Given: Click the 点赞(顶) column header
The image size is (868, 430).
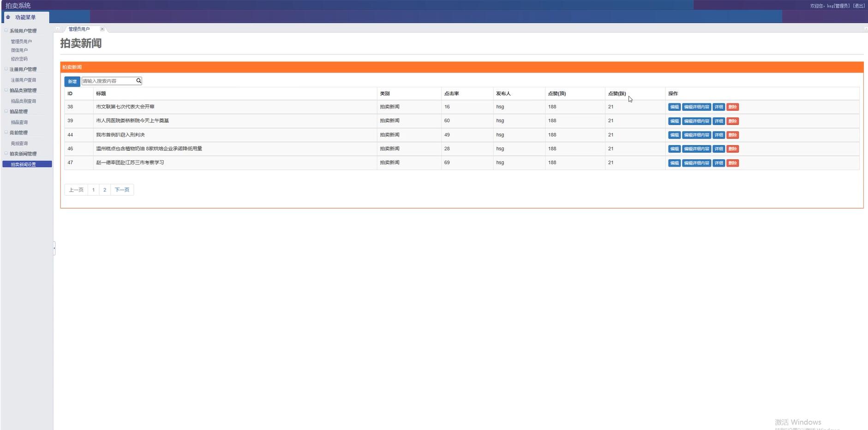Looking at the screenshot, I should 557,93.
